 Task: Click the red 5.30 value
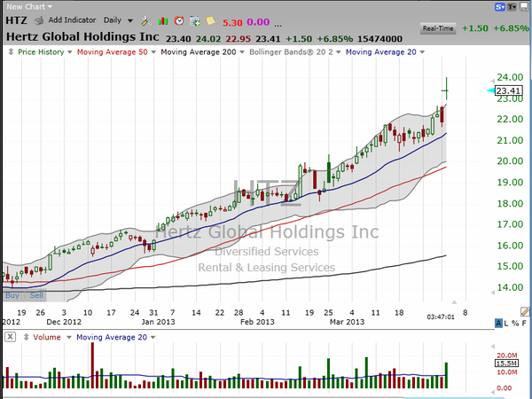(x=232, y=23)
